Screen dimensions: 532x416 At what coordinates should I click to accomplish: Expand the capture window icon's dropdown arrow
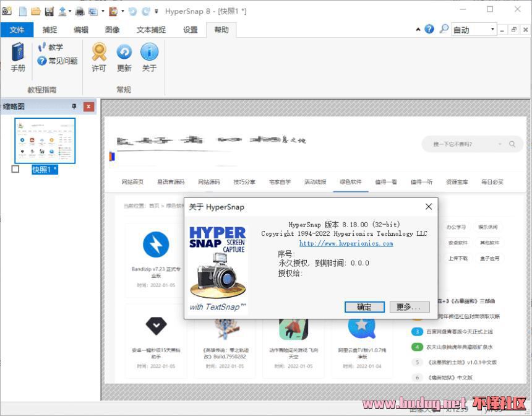coord(103,11)
